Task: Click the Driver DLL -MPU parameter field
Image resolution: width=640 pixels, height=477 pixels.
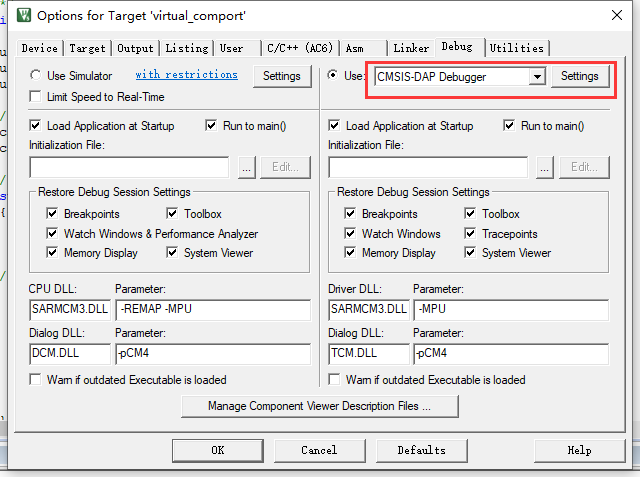Action: [511, 310]
